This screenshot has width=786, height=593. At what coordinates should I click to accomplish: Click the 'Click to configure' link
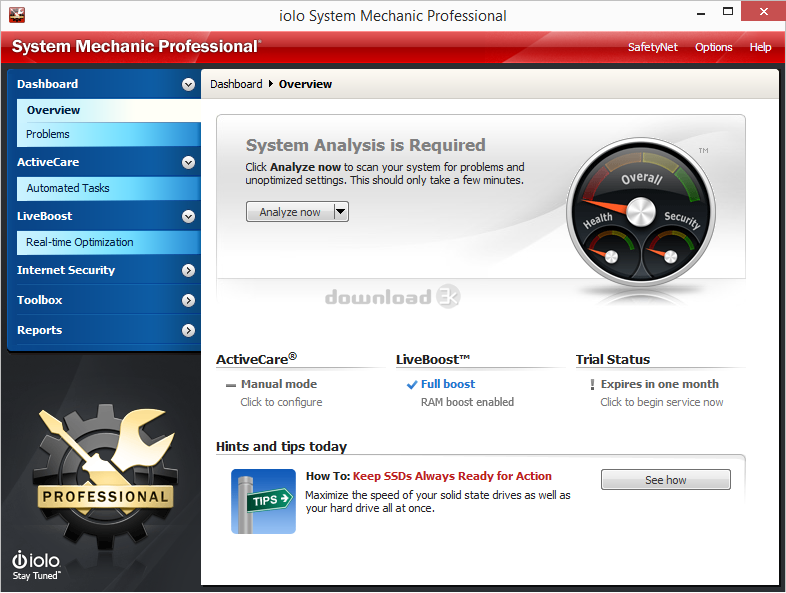281,402
